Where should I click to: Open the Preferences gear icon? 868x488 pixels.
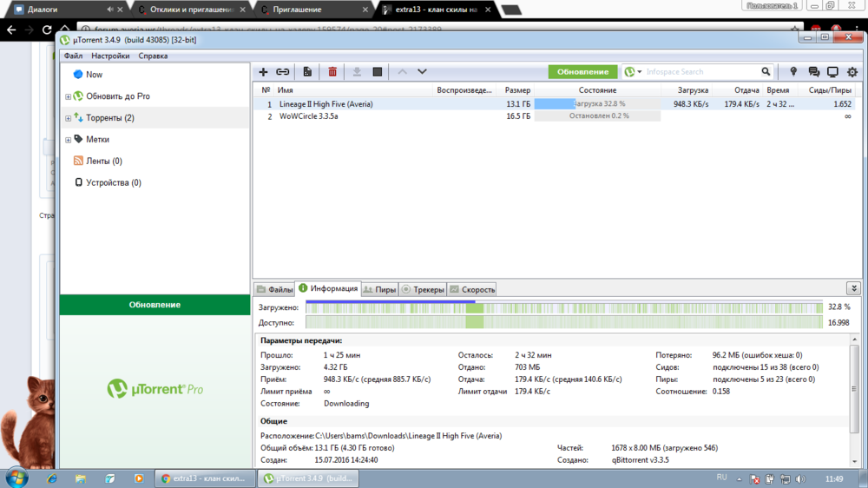[852, 72]
